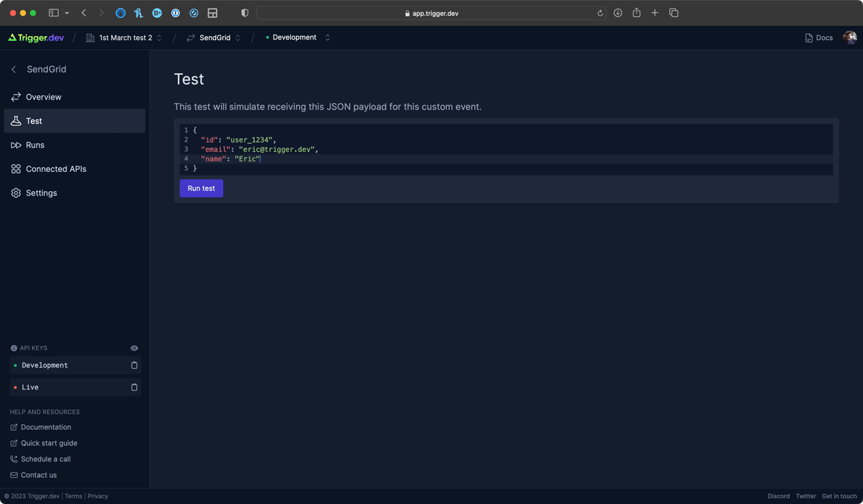Open Connected APIs page
Screen dimensions: 863x504
75,169
